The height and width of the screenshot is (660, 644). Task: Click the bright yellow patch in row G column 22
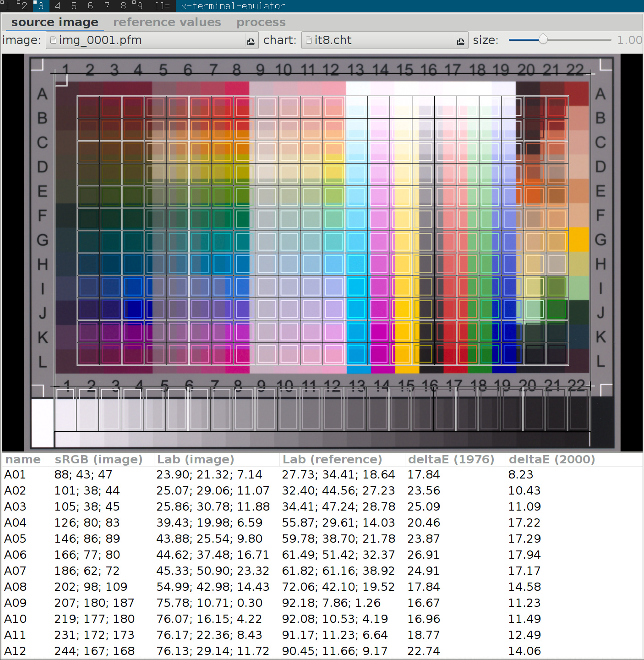point(579,240)
